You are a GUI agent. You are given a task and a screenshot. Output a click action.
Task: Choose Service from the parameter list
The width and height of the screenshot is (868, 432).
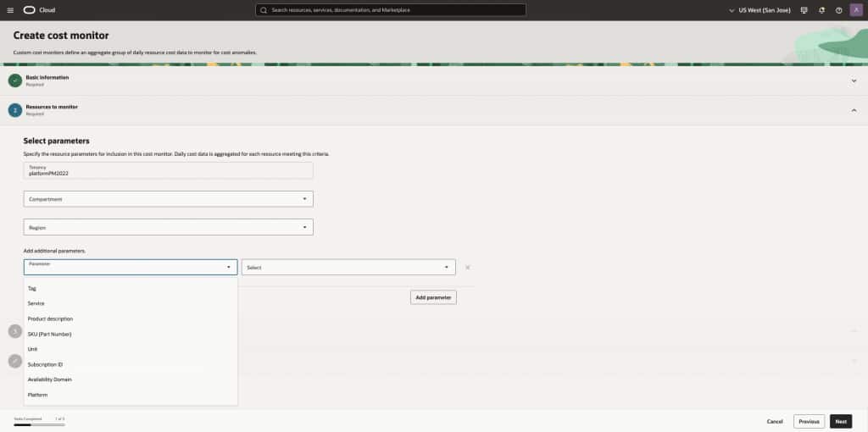coord(131,304)
